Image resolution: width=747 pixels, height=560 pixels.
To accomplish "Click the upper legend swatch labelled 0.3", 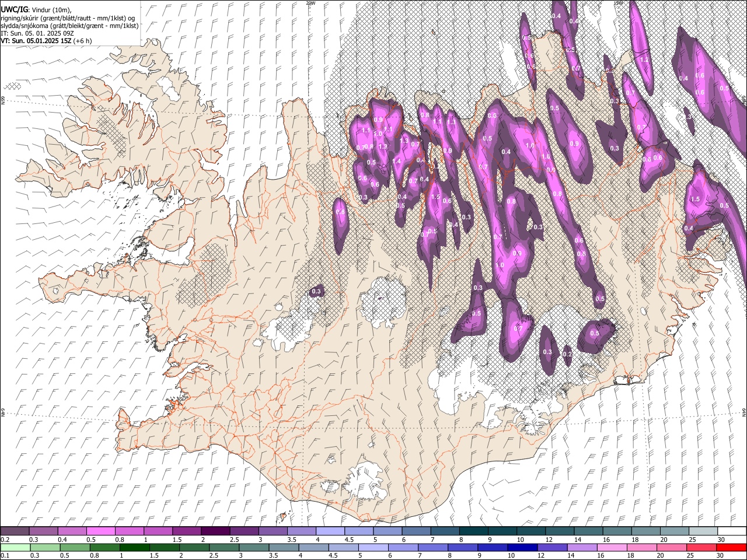I will coord(43,531).
